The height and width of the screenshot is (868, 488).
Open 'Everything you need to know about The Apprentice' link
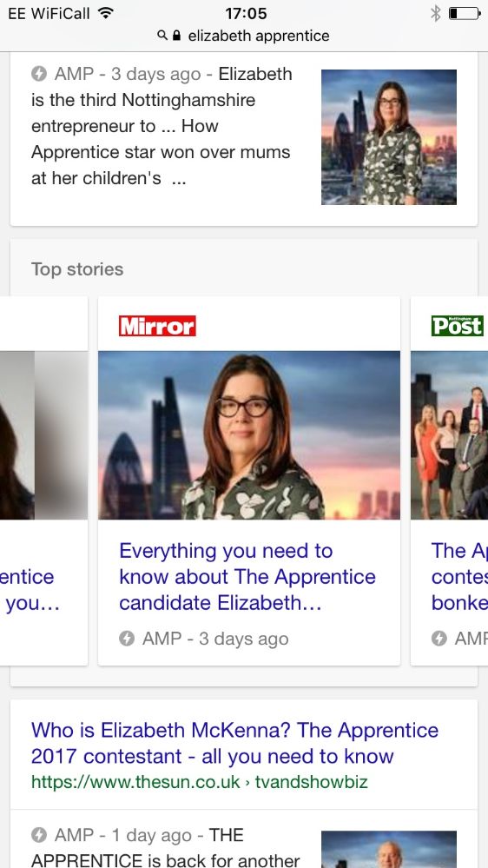point(247,577)
